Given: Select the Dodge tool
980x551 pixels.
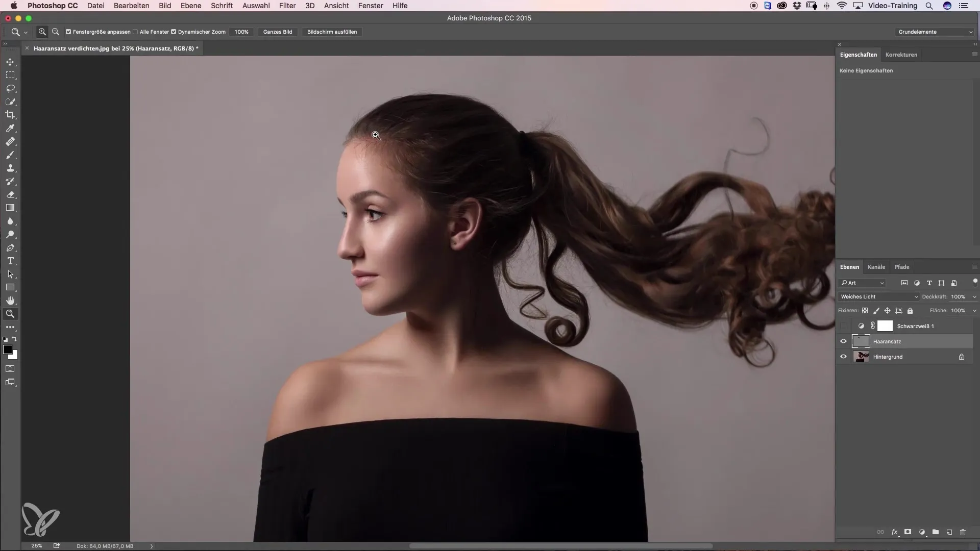Looking at the screenshot, I should 10,234.
